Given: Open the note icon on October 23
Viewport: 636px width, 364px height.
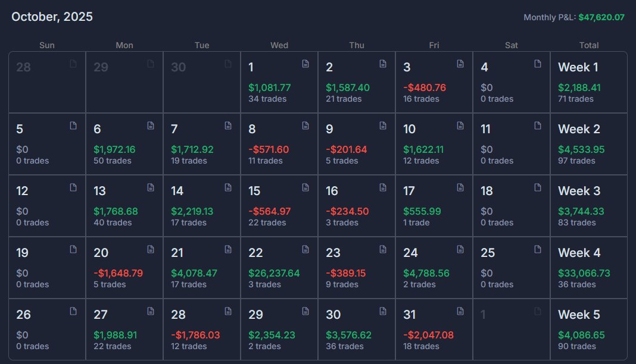Looking at the screenshot, I should [x=383, y=249].
